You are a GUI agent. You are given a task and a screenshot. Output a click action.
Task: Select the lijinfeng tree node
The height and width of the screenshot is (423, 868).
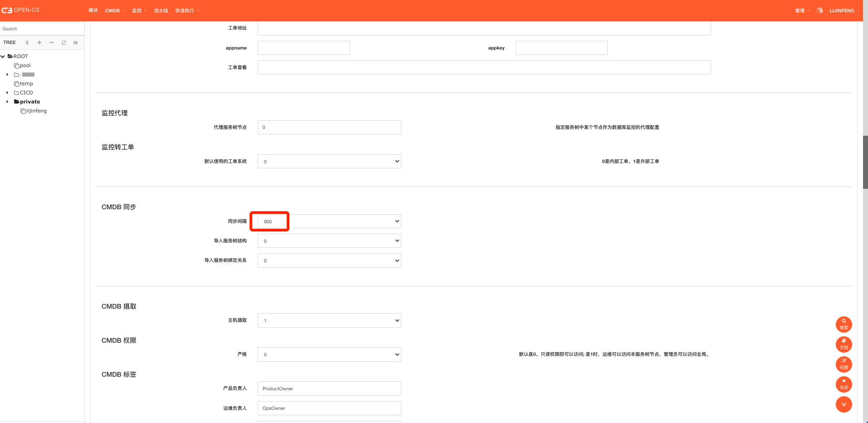pos(36,111)
